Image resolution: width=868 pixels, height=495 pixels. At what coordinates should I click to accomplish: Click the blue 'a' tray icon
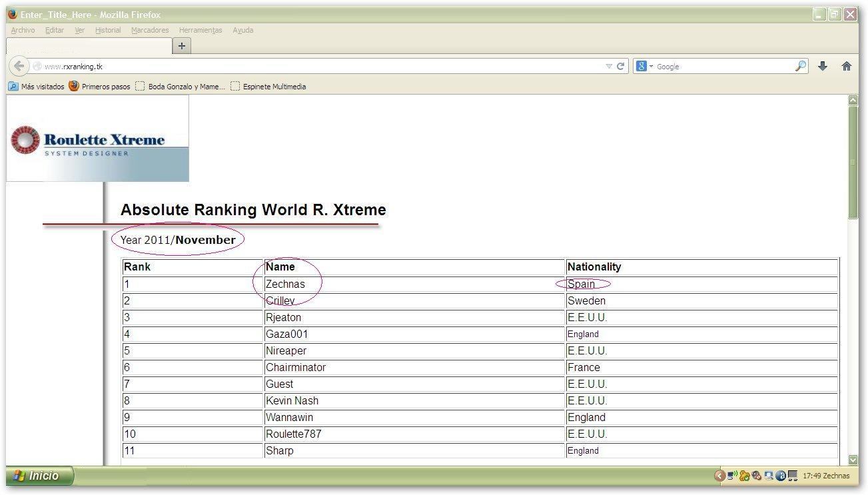(781, 476)
